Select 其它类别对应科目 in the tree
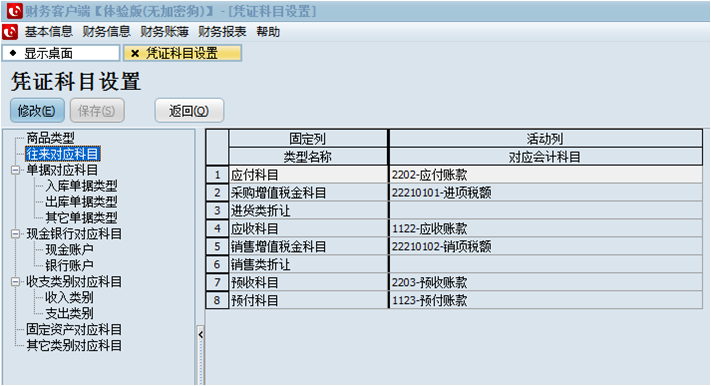711x386 pixels. tap(74, 346)
